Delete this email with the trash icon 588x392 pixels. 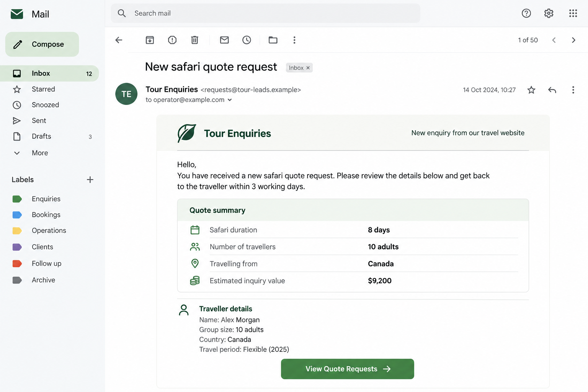[x=194, y=40]
